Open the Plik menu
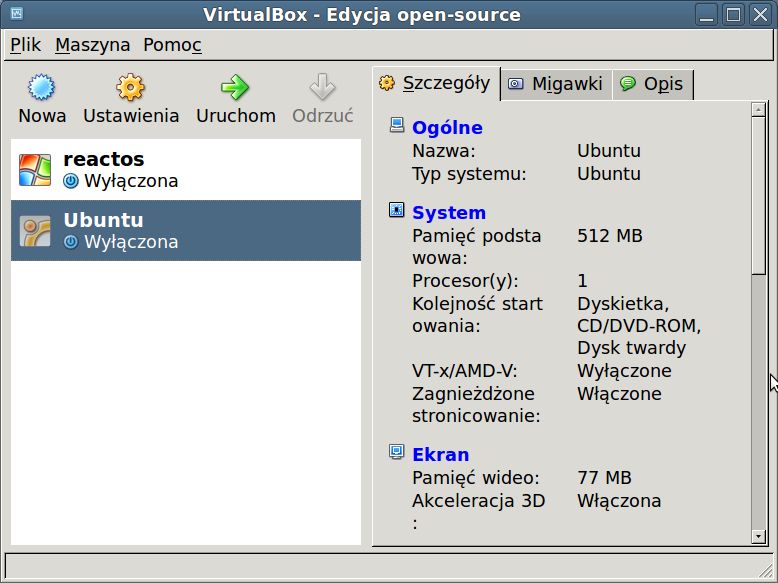 tap(25, 45)
